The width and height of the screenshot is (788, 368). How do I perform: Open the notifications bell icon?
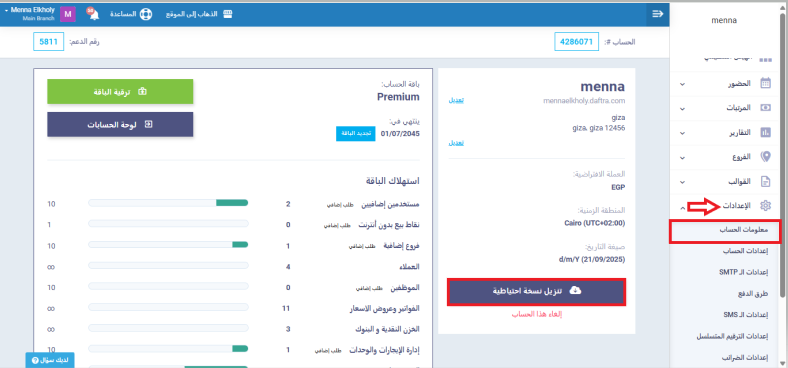93,14
